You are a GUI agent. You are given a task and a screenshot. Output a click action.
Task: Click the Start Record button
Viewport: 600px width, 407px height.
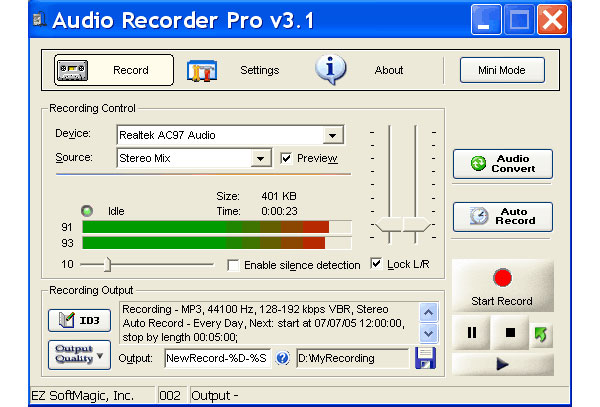click(x=502, y=286)
